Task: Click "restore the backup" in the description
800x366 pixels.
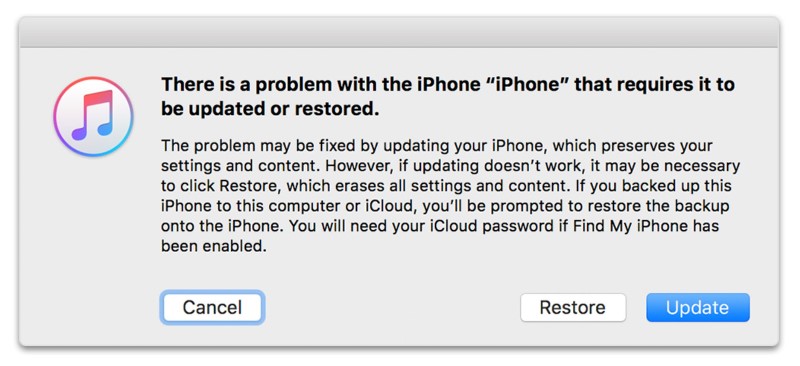Action: (x=660, y=207)
